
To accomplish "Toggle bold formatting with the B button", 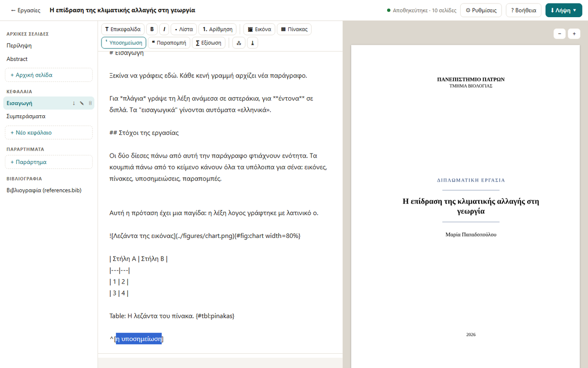I will click(152, 29).
